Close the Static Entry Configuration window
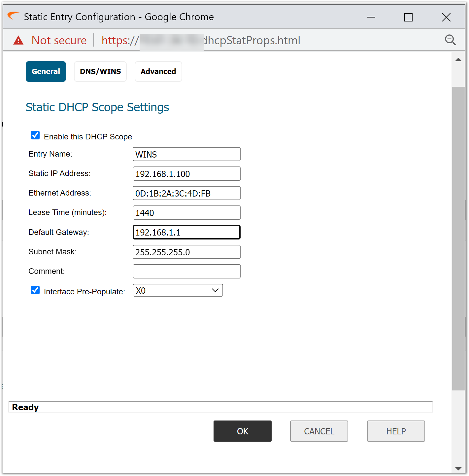Image resolution: width=469 pixels, height=476 pixels. point(446,17)
